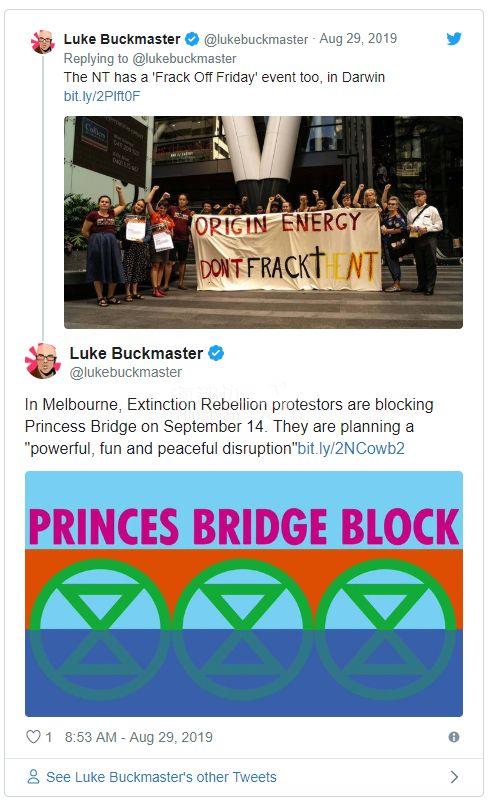Click the Aug 29, 2019 date at top
The image size is (490, 803).
point(358,38)
